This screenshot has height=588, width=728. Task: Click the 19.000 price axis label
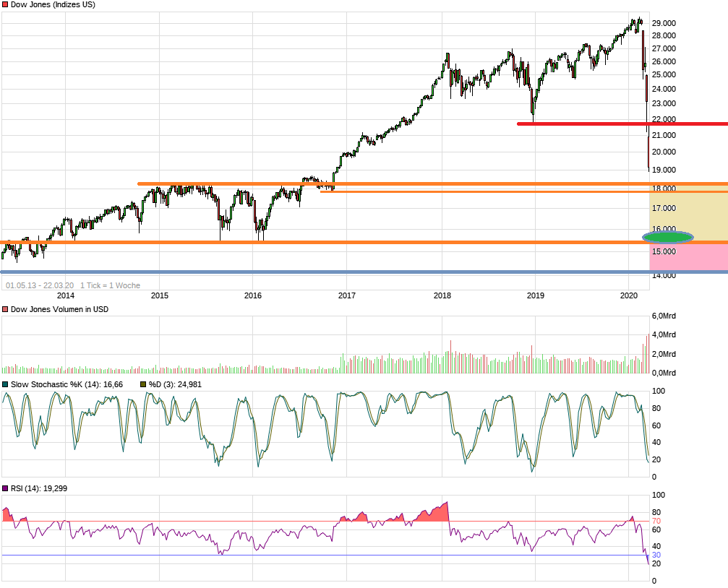pyautogui.click(x=664, y=170)
